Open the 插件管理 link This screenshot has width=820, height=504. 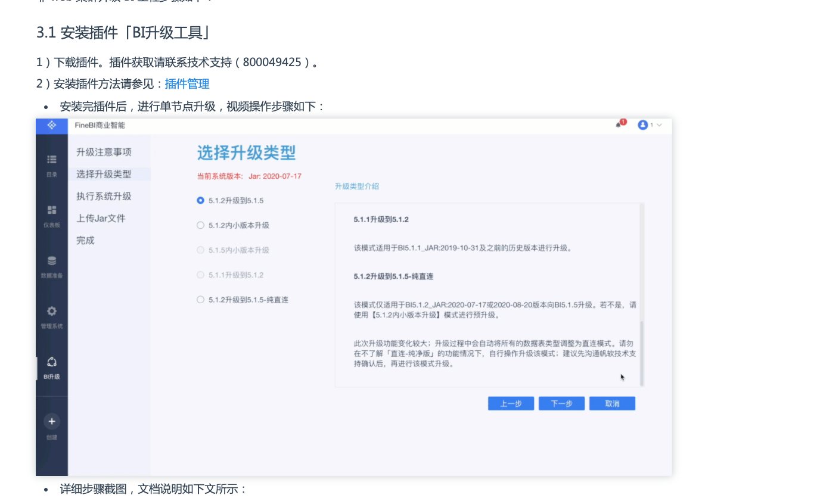187,84
